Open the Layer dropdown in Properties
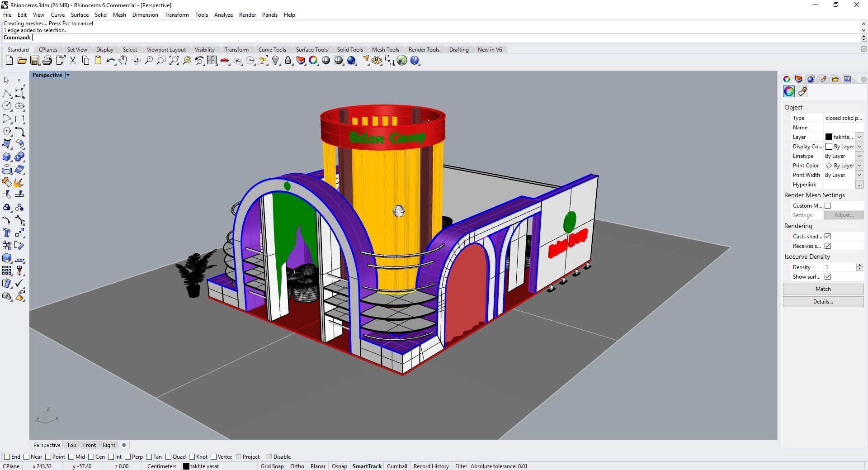This screenshot has height=470, width=868. 859,137
